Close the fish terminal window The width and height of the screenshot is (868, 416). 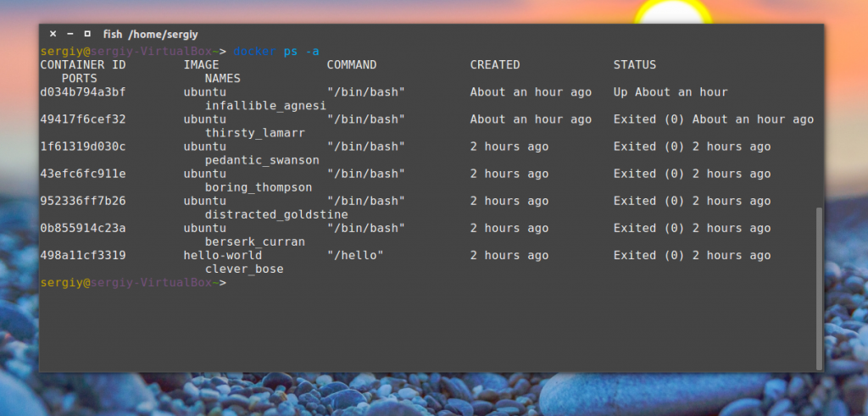coord(53,34)
